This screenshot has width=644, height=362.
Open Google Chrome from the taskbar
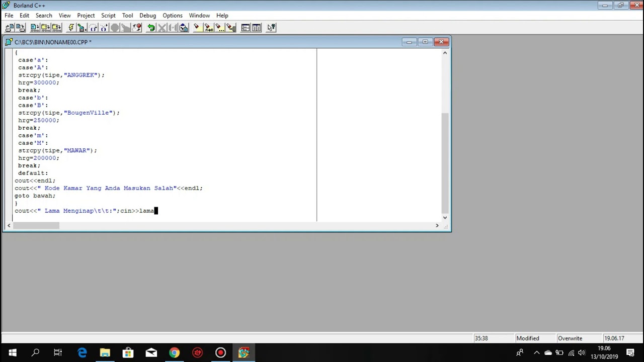174,352
